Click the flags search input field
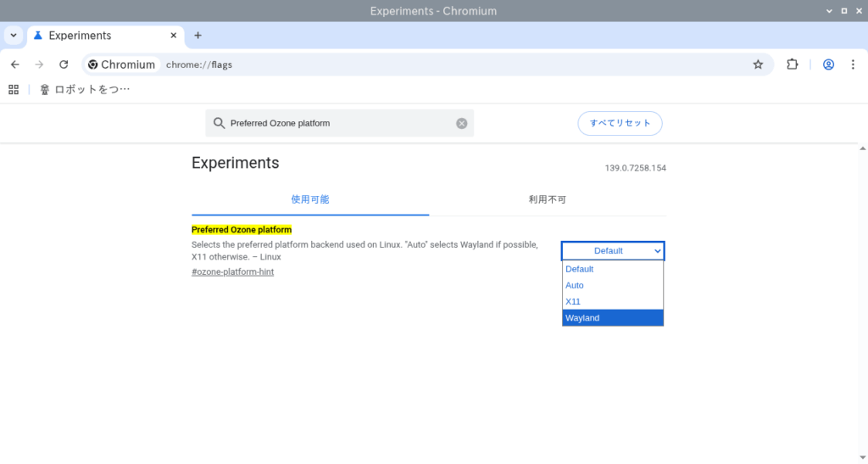Viewport: 868px width, 464px height. (x=339, y=123)
